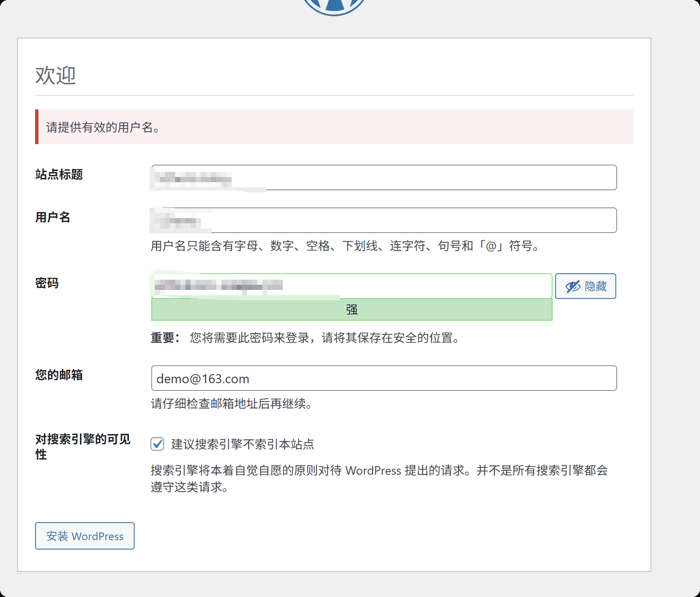Click the crossed-out eye icon to hide the password
Screen dimensions: 700x597
(x=573, y=286)
